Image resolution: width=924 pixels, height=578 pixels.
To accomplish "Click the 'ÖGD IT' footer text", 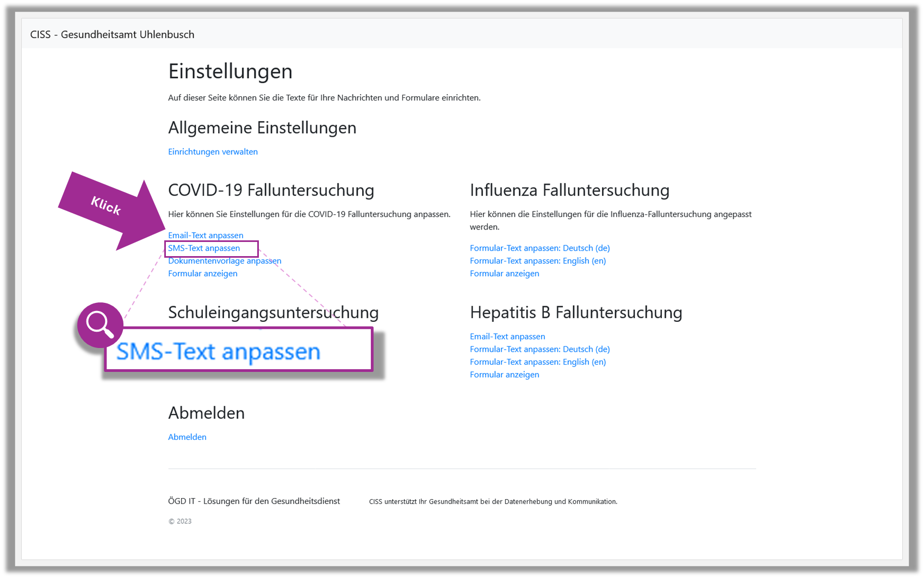I will tap(253, 501).
